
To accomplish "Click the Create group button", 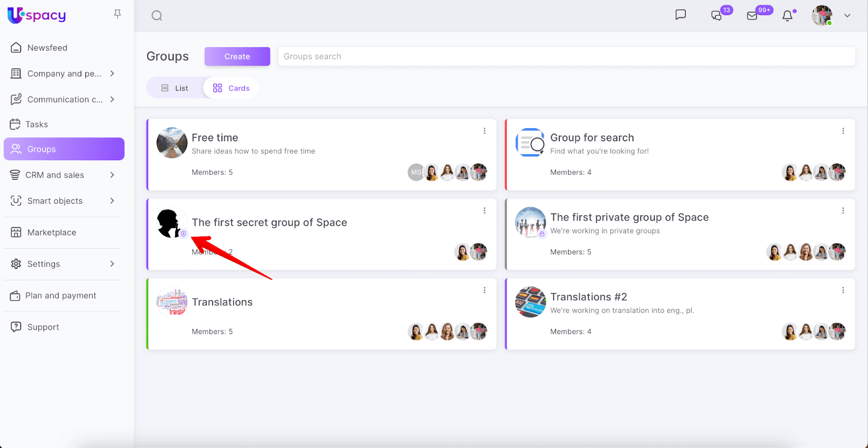I will [237, 56].
